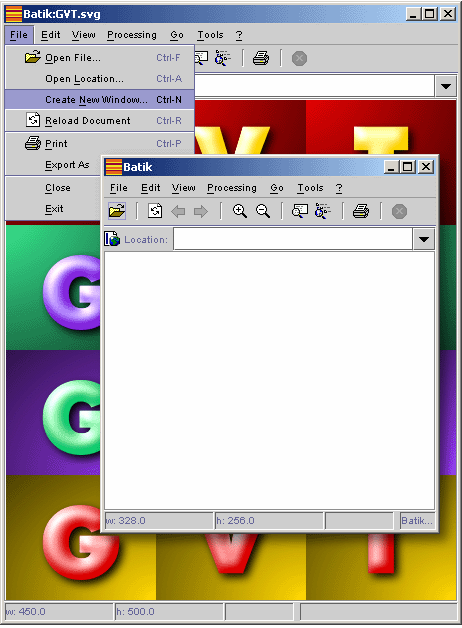Viewport: 462px width, 628px height.
Task: Open ? help menu in front Batik window
Action: click(x=339, y=188)
